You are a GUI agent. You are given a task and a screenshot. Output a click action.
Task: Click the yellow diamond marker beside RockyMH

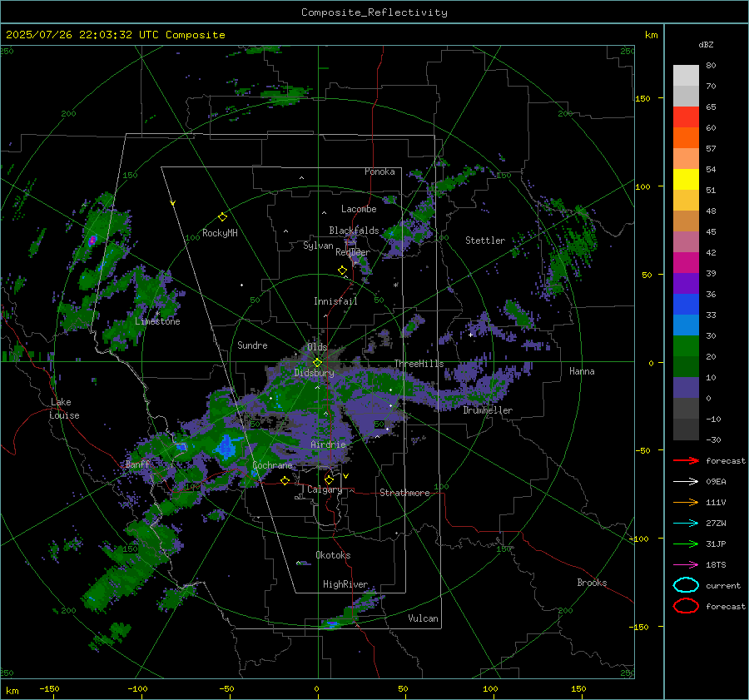pyautogui.click(x=222, y=217)
